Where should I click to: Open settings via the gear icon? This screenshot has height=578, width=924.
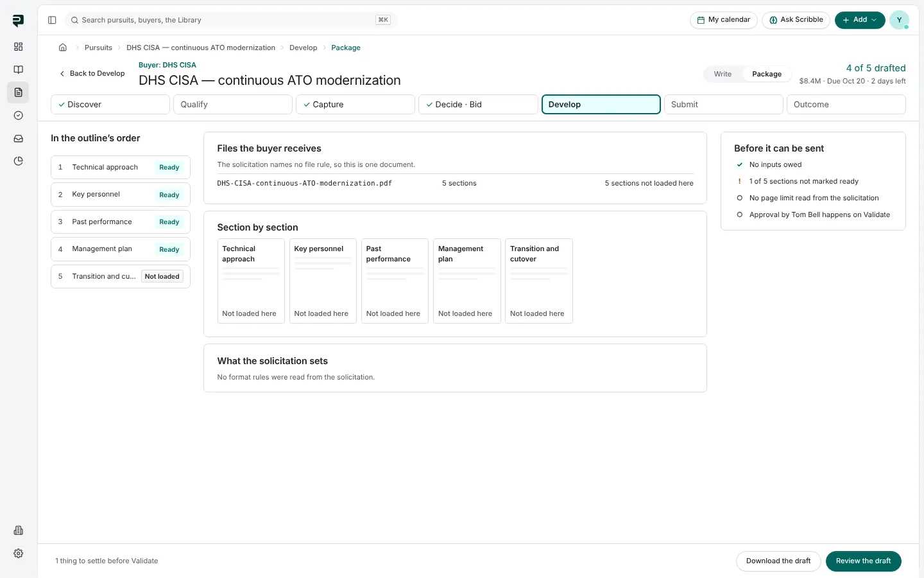coord(18,554)
